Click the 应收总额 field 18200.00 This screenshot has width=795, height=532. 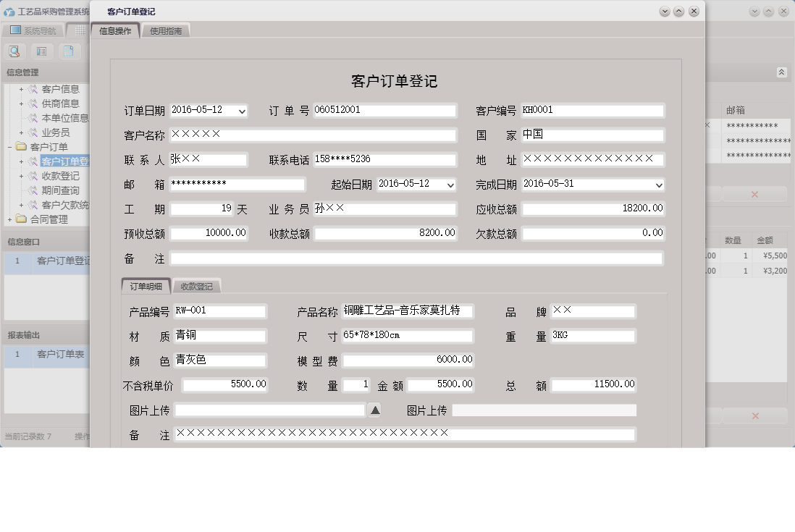[x=593, y=208]
